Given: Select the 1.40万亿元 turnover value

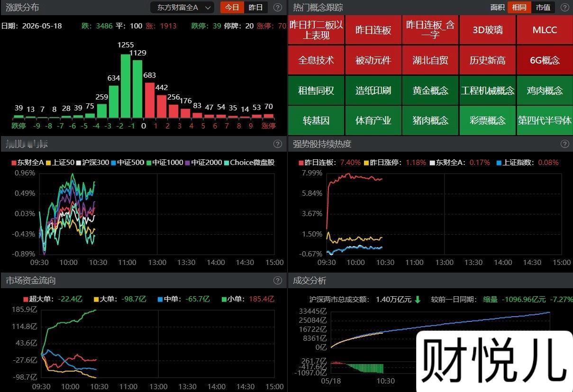Looking at the screenshot, I should click(x=393, y=299).
